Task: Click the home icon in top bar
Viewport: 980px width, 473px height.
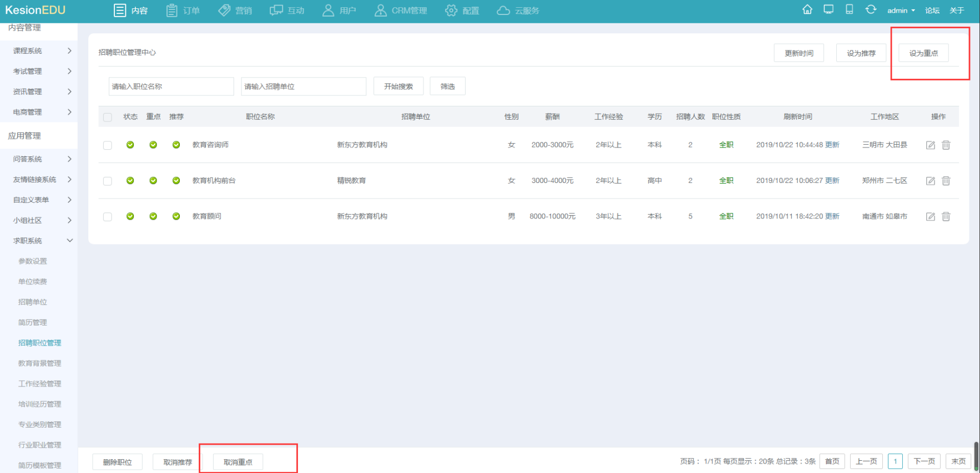Action: coord(807,9)
